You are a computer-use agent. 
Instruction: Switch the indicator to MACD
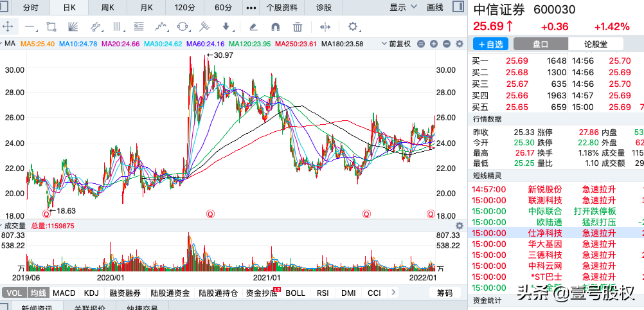64,293
